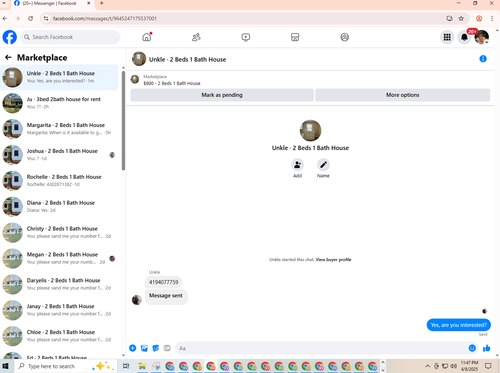Open the account profile picture menu

click(x=482, y=37)
